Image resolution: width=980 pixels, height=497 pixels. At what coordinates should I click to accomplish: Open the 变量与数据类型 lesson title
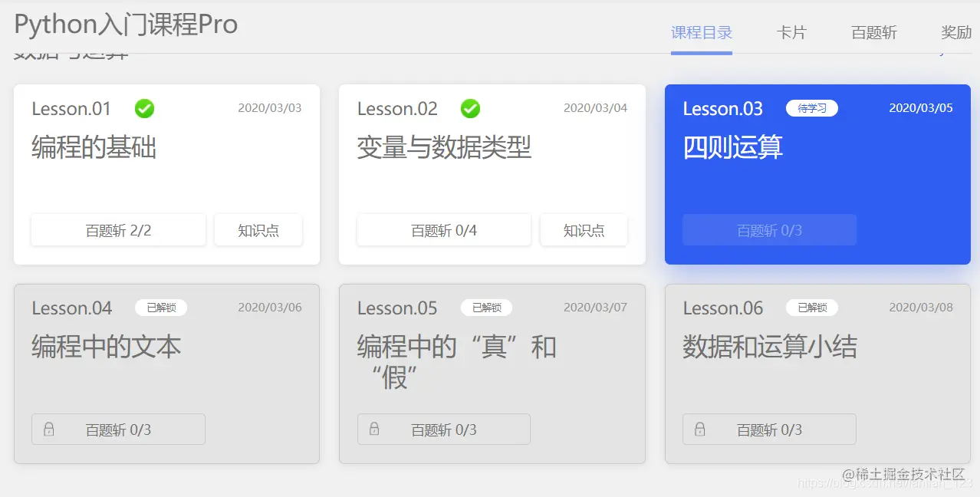point(444,146)
